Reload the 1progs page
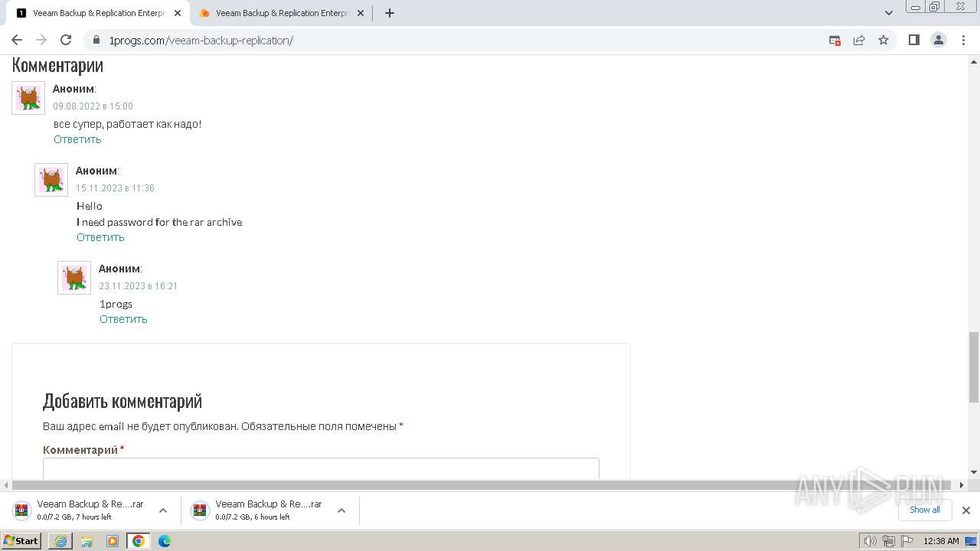The image size is (980, 551). pos(66,40)
